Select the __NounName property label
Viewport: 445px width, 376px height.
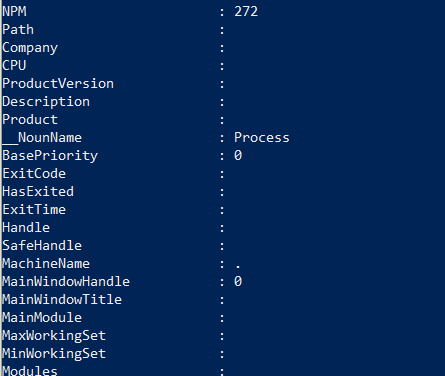[42, 138]
